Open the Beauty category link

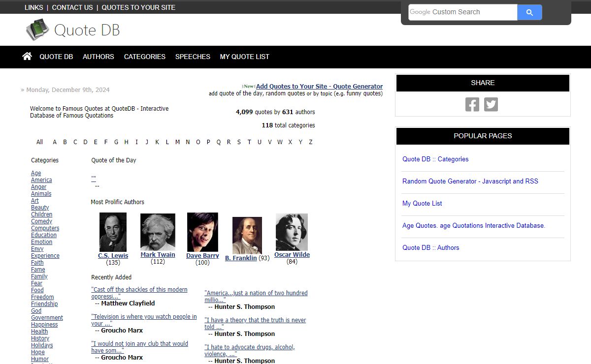click(40, 208)
